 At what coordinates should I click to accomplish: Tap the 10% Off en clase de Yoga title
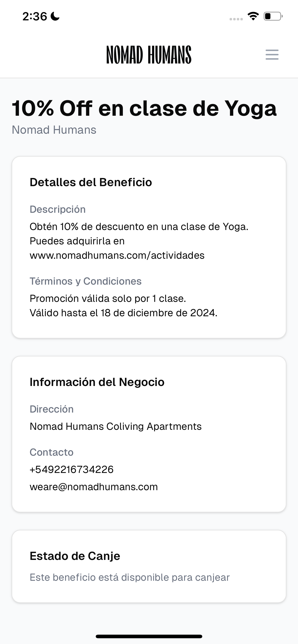pyautogui.click(x=144, y=108)
